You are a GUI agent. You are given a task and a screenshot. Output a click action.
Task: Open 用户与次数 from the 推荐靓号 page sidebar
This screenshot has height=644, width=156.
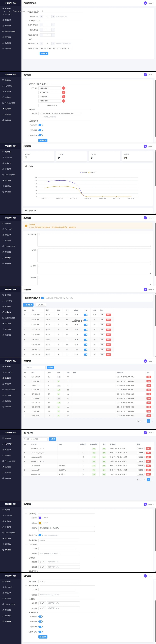(x=11, y=301)
